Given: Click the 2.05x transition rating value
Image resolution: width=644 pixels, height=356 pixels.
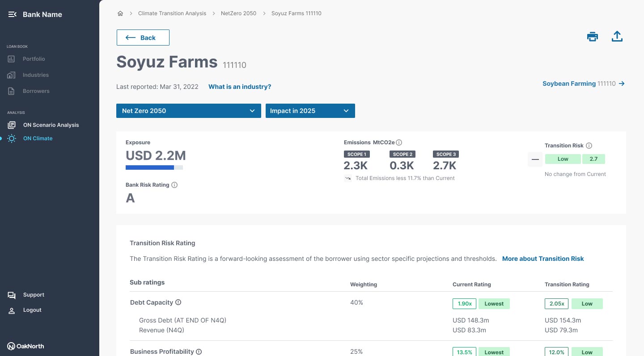Looking at the screenshot, I should (557, 304).
